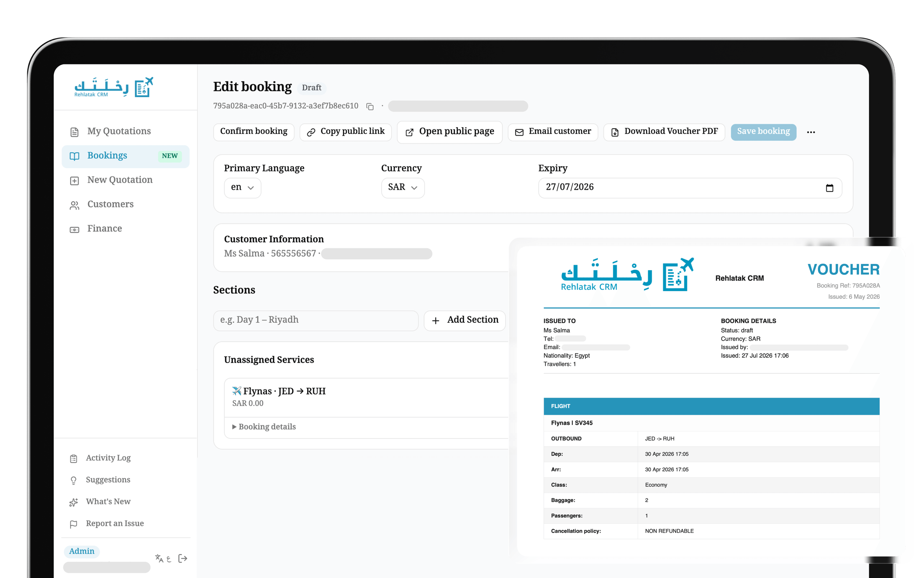Click NON REFUNDABLE cancellation policy value
The image size is (924, 578).
[x=669, y=531]
